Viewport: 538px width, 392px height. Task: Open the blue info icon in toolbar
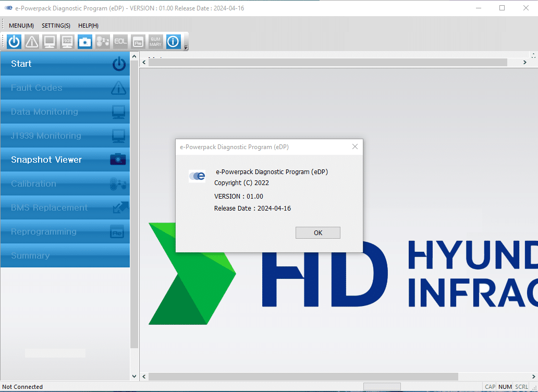click(x=173, y=42)
